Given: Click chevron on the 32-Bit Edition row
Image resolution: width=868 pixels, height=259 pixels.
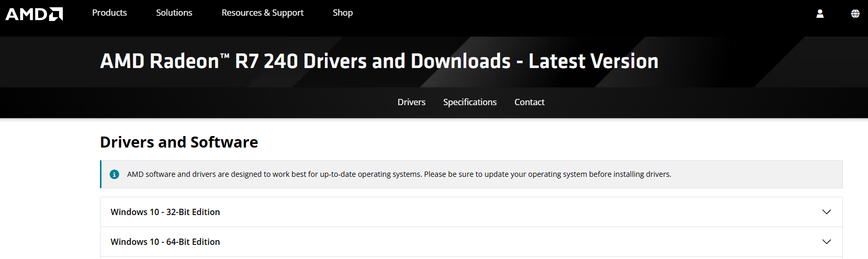Looking at the screenshot, I should (x=827, y=212).
